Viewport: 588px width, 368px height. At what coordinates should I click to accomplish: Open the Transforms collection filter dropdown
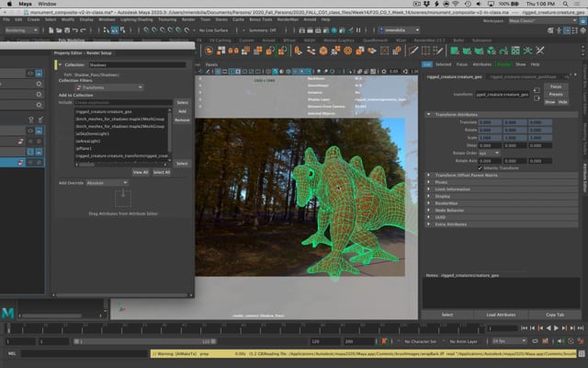click(109, 87)
